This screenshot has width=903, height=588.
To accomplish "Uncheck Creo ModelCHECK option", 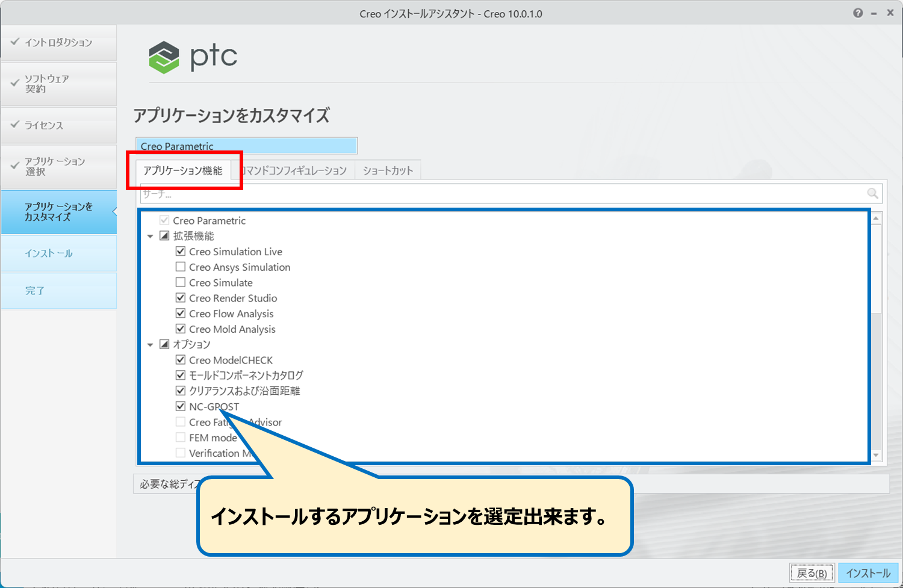I will coord(181,360).
